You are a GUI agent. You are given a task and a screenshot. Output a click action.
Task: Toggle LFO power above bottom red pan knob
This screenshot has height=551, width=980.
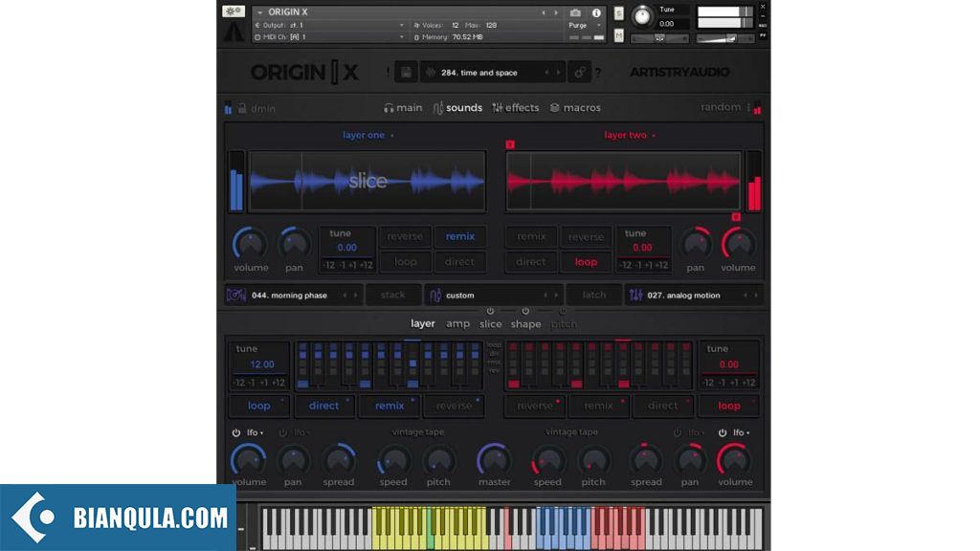point(677,432)
